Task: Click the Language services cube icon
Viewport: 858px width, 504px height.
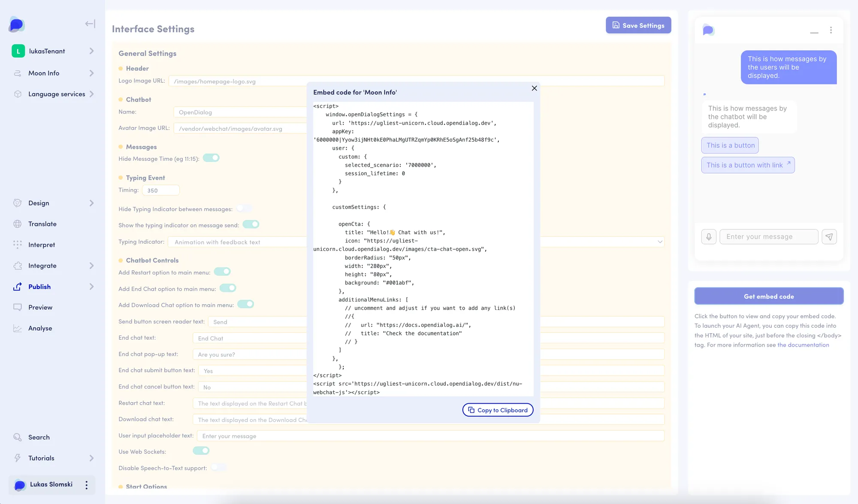Action: (18, 94)
